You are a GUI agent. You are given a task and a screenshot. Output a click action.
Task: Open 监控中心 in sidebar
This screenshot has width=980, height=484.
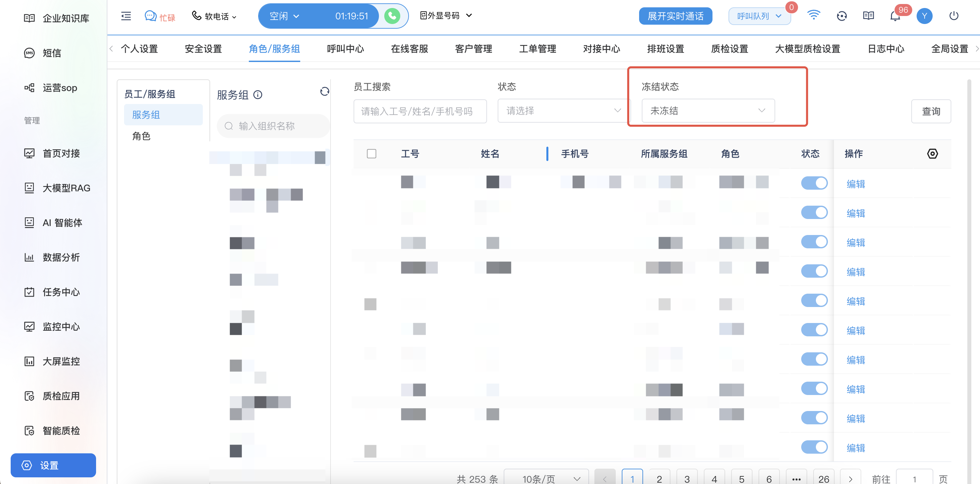tap(52, 327)
